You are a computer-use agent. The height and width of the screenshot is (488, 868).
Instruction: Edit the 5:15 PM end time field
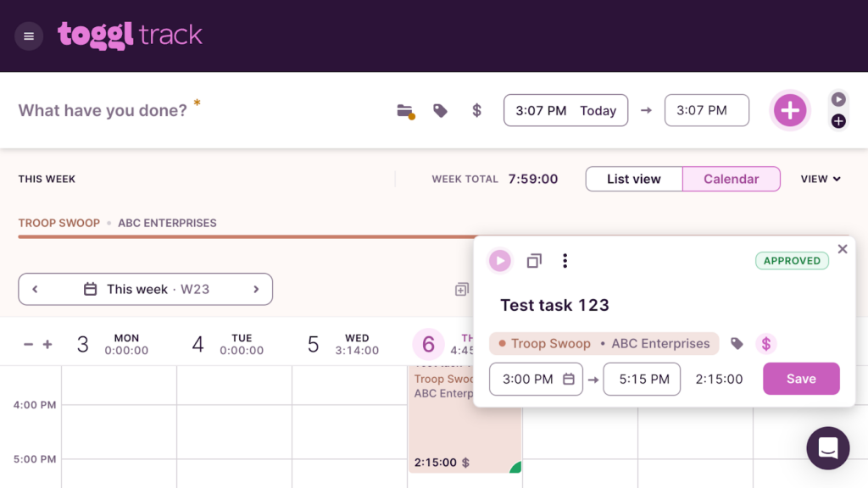[642, 380]
